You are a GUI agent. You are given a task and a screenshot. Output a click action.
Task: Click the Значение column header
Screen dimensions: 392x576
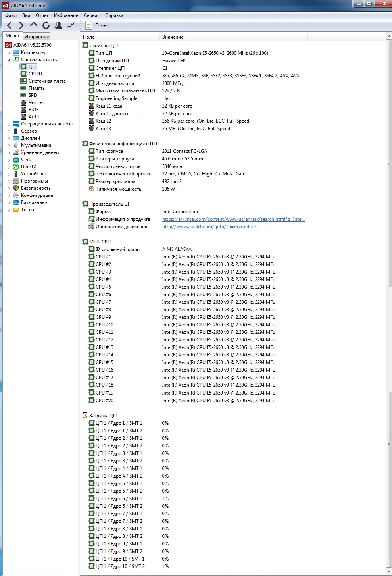[234, 37]
